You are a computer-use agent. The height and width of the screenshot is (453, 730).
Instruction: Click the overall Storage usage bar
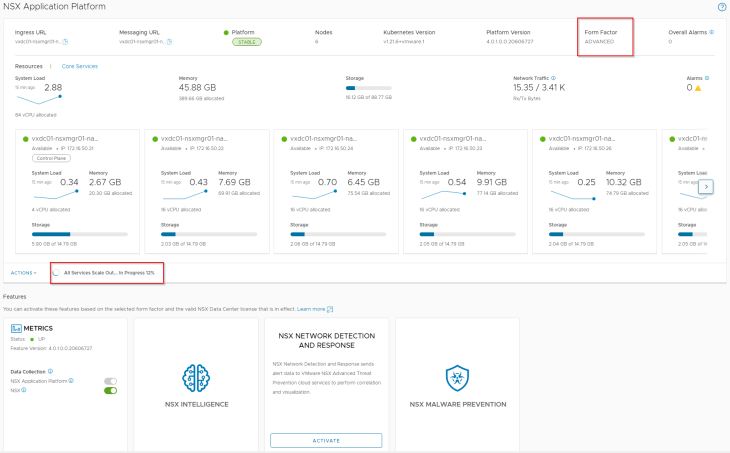click(369, 88)
